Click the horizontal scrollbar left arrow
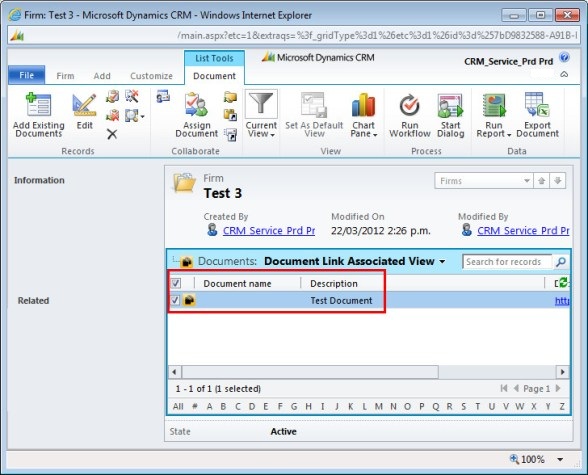 click(174, 372)
